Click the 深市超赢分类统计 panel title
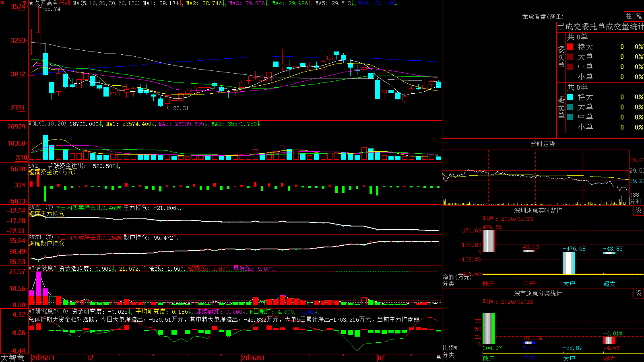The image size is (644, 362). coord(538,293)
